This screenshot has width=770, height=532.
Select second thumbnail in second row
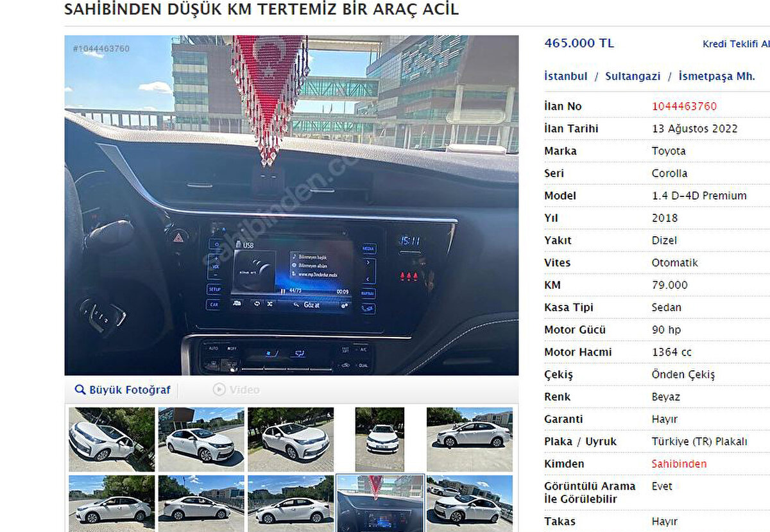201,504
